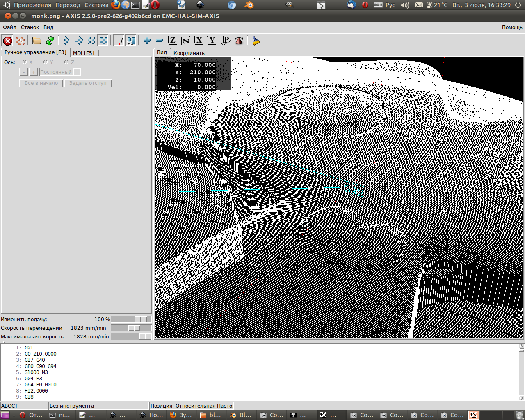This screenshot has height=420, width=525.
Task: Click the open G-code file folder icon
Action: point(37,41)
